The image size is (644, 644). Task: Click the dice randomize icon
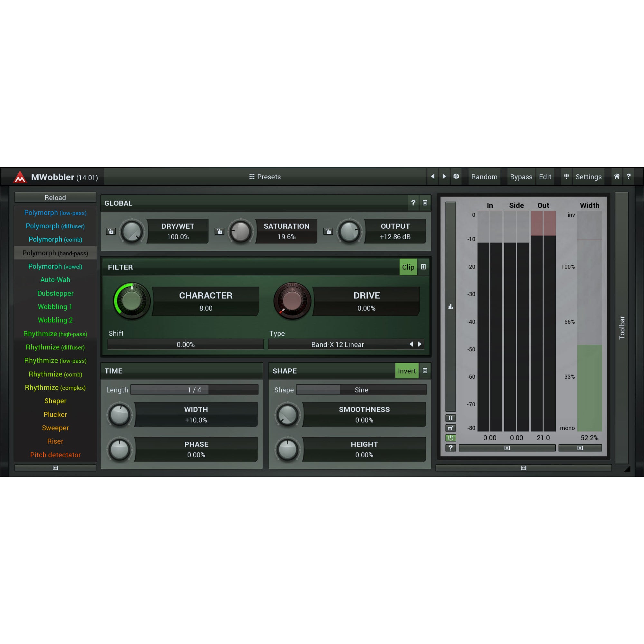[456, 176]
